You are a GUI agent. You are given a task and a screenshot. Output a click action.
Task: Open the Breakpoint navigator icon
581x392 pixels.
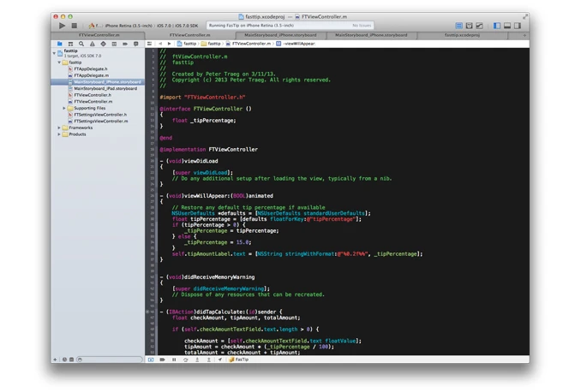tap(125, 44)
